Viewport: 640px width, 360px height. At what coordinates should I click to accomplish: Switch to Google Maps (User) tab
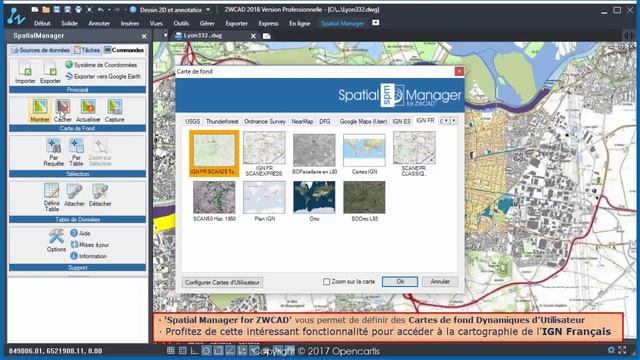pos(363,121)
